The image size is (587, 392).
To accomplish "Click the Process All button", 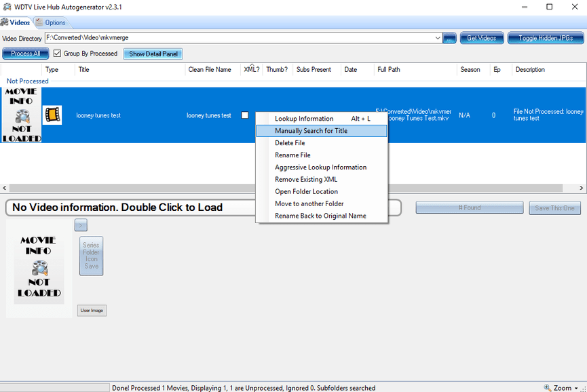I will [26, 54].
